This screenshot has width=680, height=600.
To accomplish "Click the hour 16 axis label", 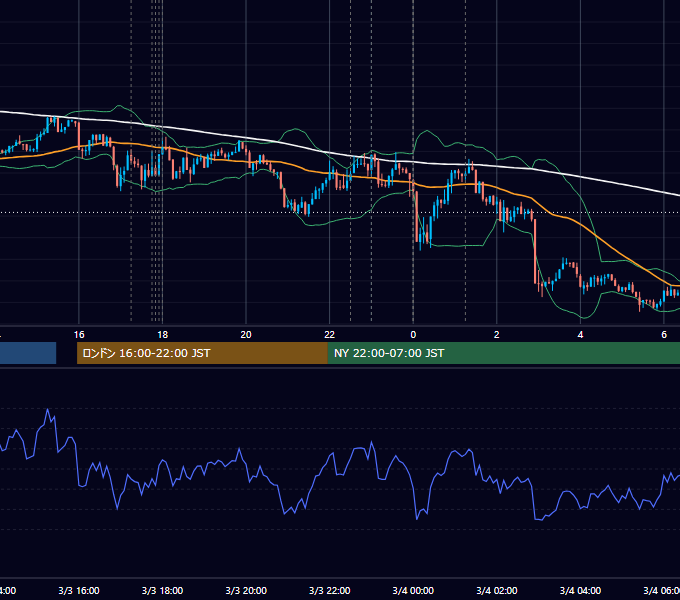I will click(x=79, y=334).
